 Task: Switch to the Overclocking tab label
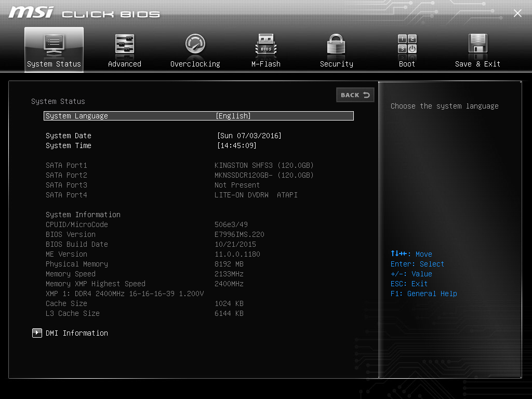pos(195,64)
